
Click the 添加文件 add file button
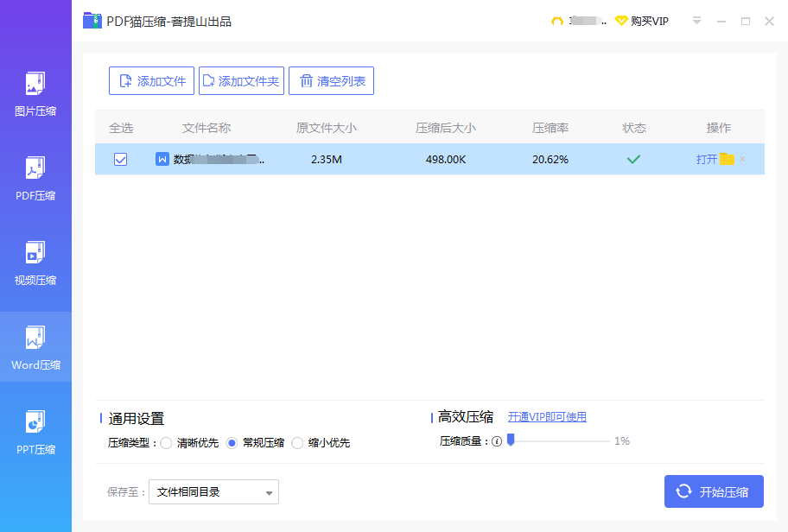tap(151, 81)
